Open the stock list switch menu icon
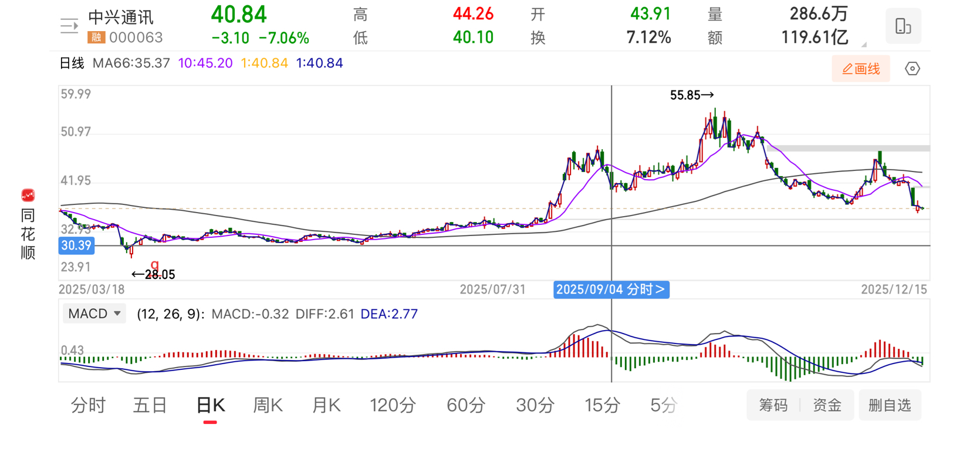Image resolution: width=980 pixels, height=451 pixels. pos(69,26)
